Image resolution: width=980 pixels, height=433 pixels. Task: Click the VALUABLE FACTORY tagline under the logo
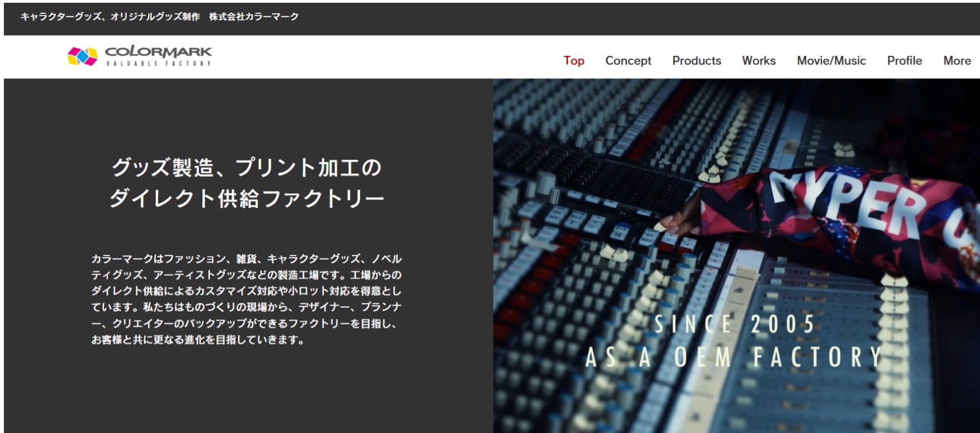click(159, 64)
